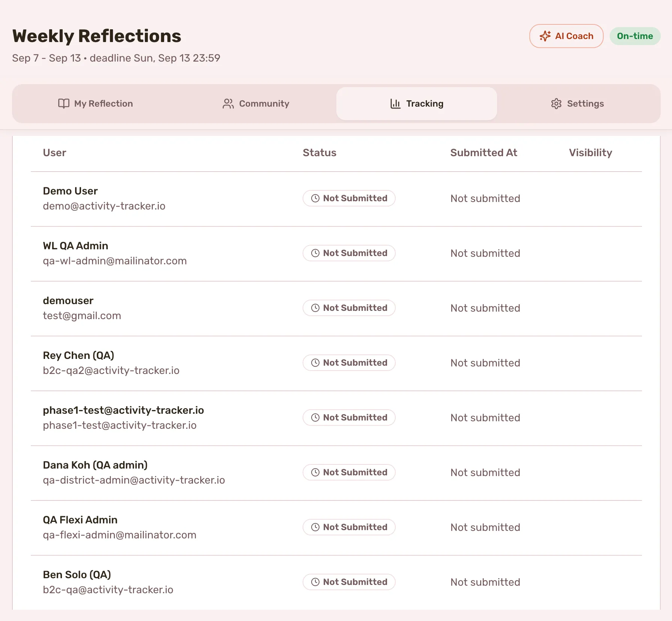Click the people icon on Community
Image resolution: width=672 pixels, height=621 pixels.
pyautogui.click(x=228, y=104)
